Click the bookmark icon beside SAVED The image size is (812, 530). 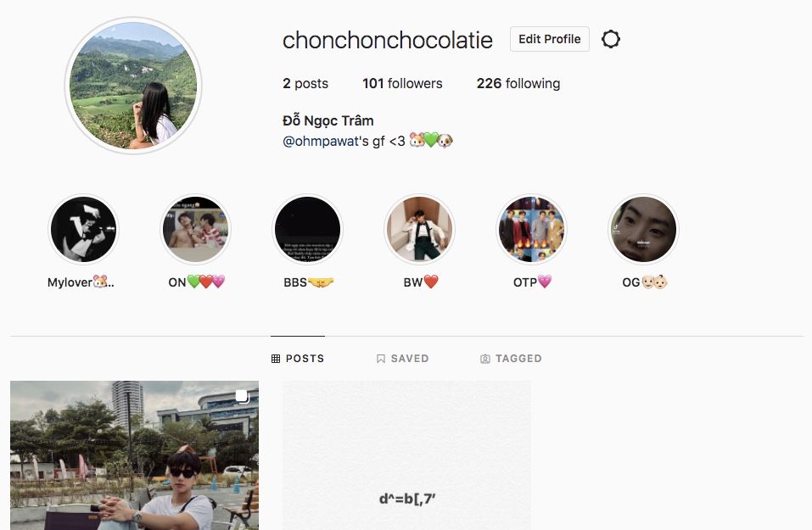point(381,359)
